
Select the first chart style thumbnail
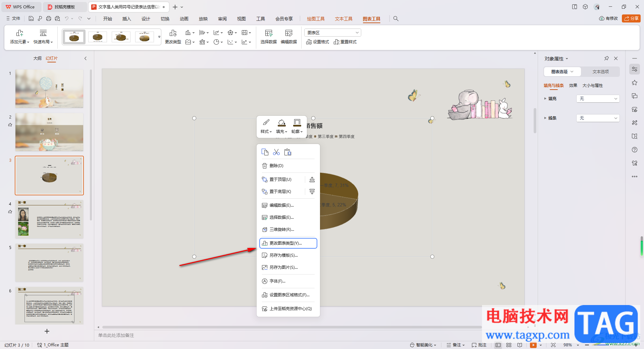coord(74,37)
